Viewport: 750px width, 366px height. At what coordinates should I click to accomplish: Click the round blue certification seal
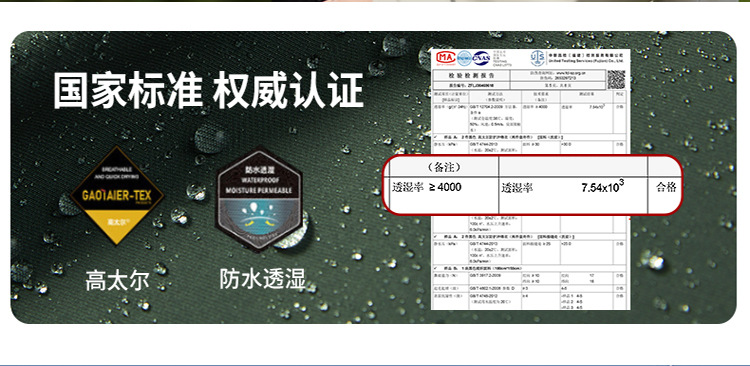[x=464, y=58]
